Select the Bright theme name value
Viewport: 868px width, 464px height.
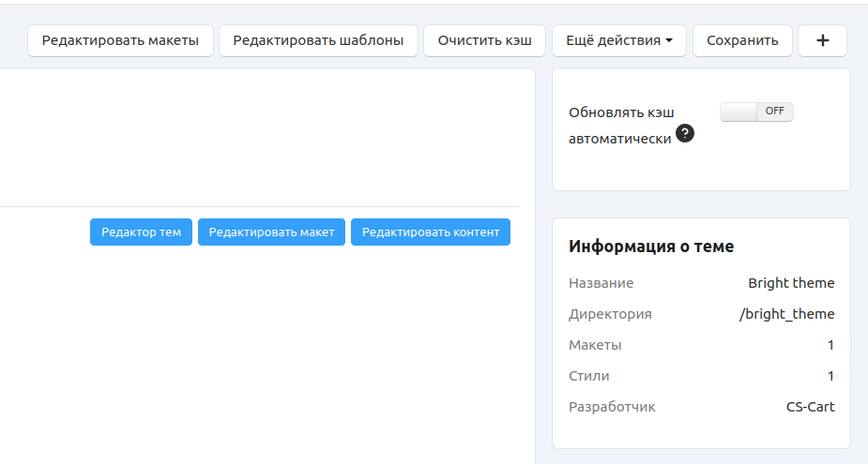point(791,283)
